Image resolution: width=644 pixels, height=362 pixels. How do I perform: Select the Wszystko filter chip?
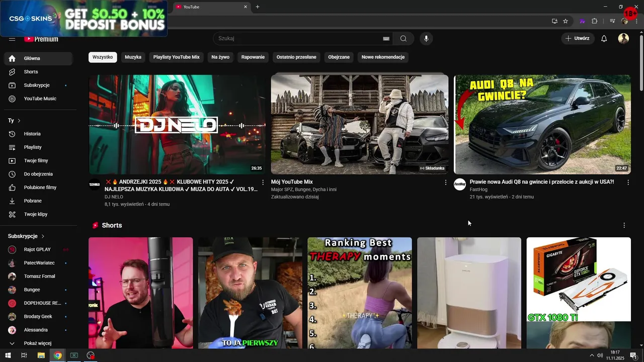click(103, 57)
